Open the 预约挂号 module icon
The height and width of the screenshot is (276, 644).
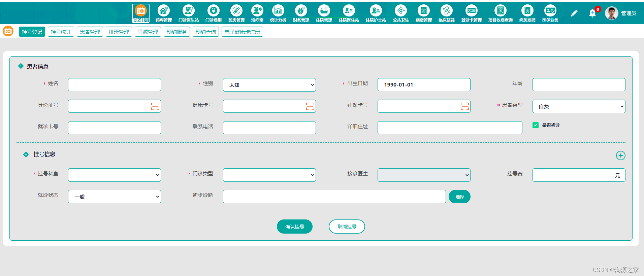tap(141, 13)
